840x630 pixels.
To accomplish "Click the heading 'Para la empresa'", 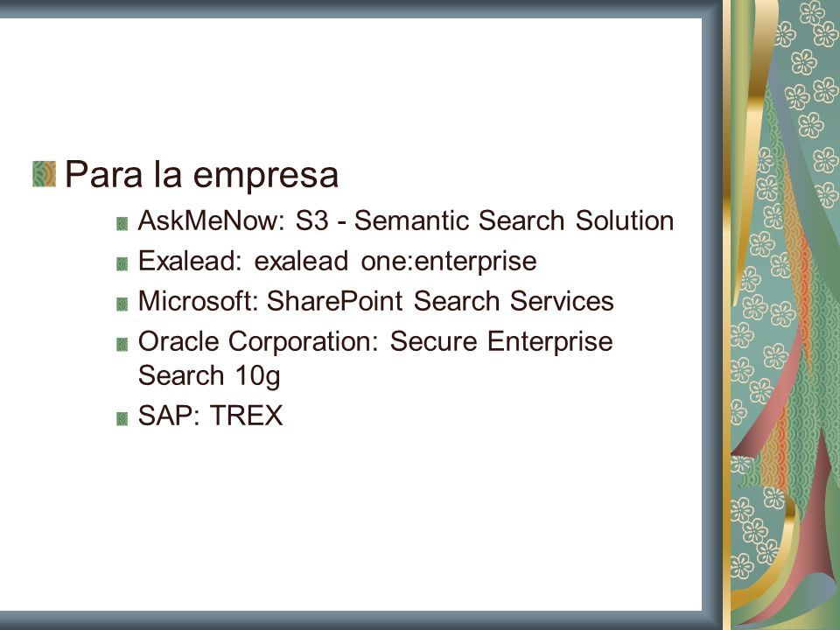I will coord(201,175).
